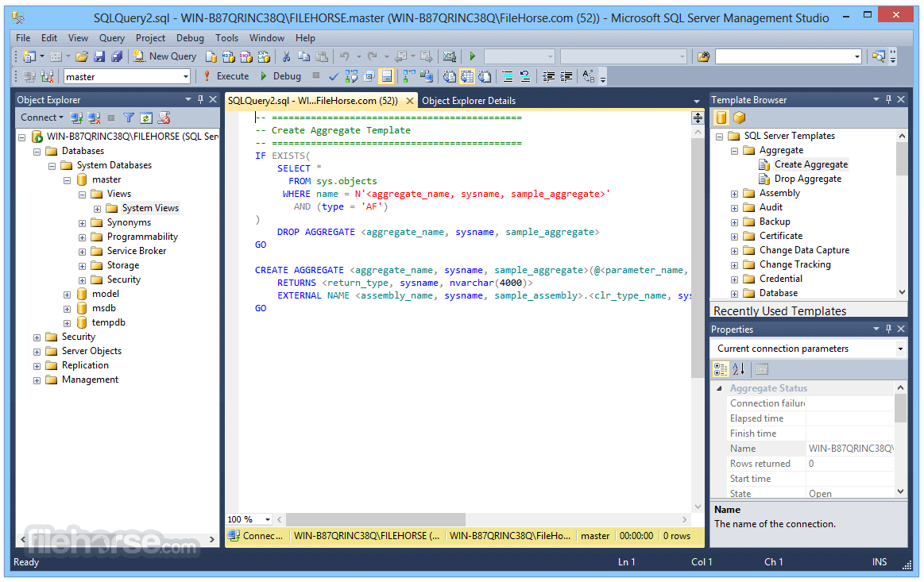Toggle Categorized view in Properties
Image resolution: width=924 pixels, height=582 pixels.
click(721, 368)
